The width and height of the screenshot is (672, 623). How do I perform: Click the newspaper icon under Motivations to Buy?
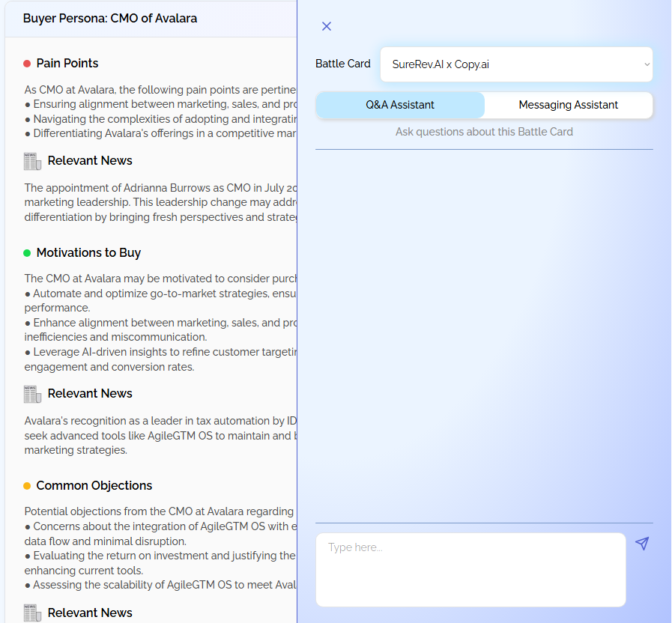pos(32,394)
